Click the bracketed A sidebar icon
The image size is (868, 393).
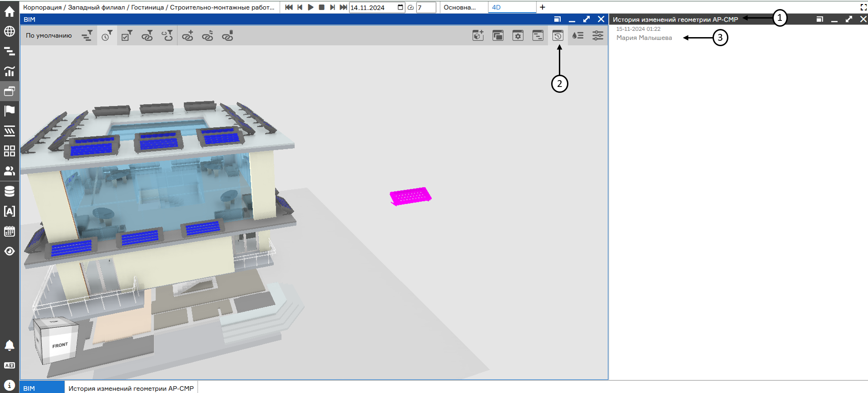(x=10, y=211)
